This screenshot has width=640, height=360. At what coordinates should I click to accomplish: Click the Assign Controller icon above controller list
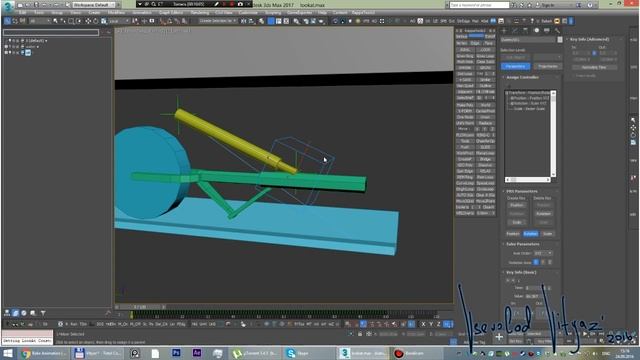[509, 86]
